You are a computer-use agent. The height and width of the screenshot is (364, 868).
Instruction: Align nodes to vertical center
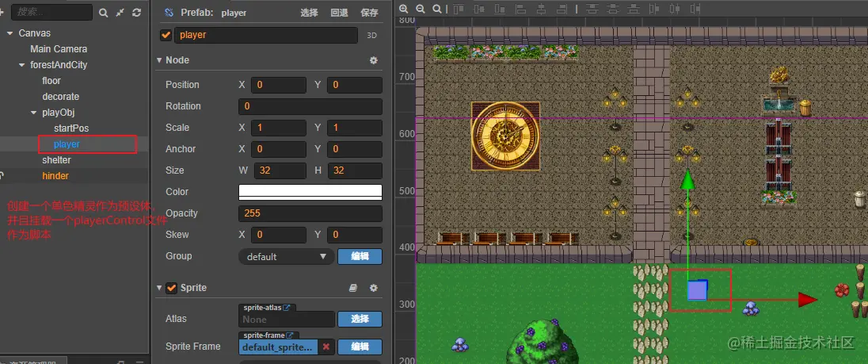click(x=479, y=9)
